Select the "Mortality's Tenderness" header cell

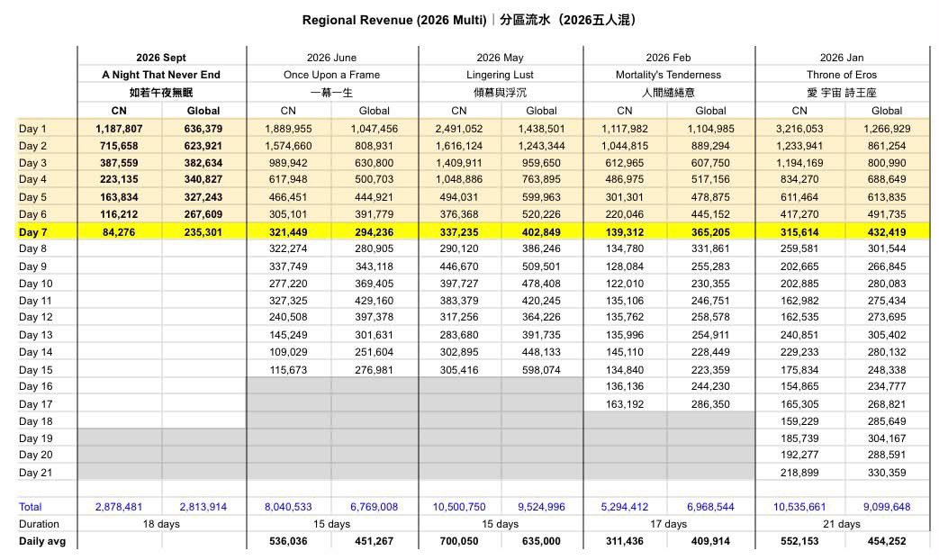[x=668, y=75]
